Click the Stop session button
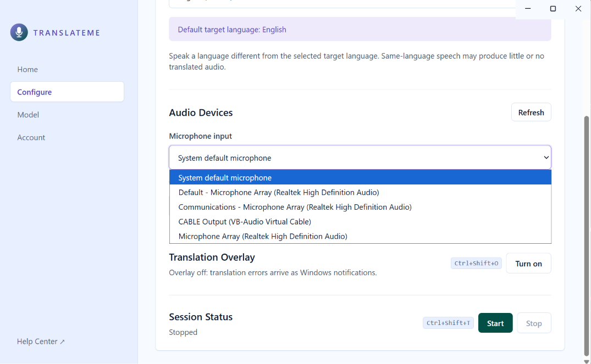Viewport: 591px width, 364px height. (x=534, y=323)
